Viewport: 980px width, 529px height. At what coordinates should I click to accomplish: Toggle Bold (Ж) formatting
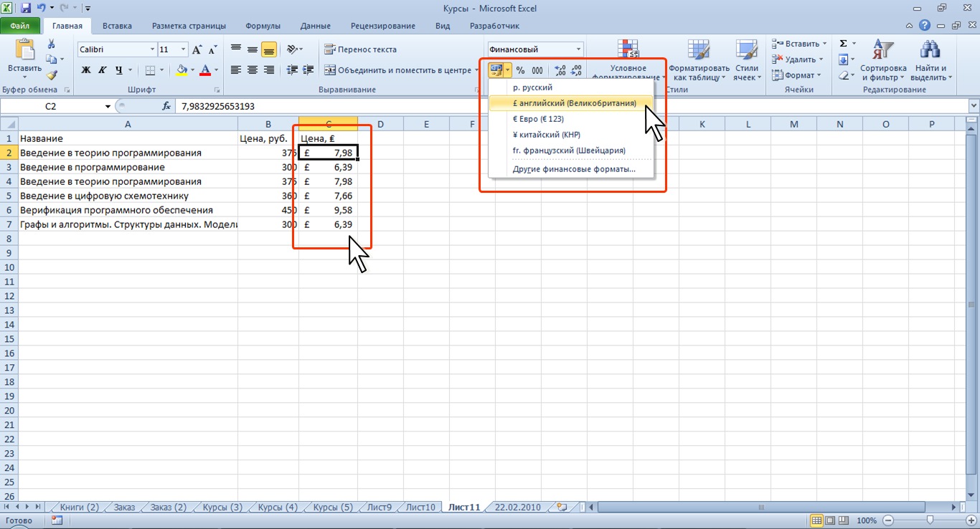tap(86, 70)
